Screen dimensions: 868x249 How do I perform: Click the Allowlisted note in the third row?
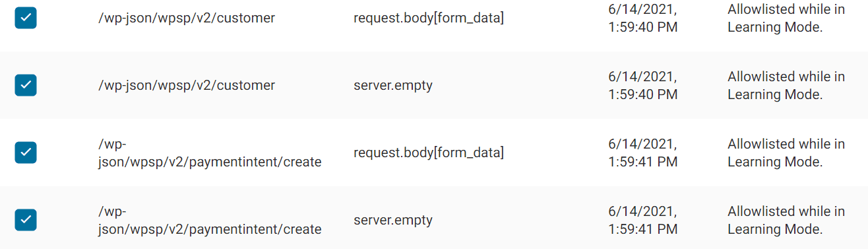pos(786,153)
